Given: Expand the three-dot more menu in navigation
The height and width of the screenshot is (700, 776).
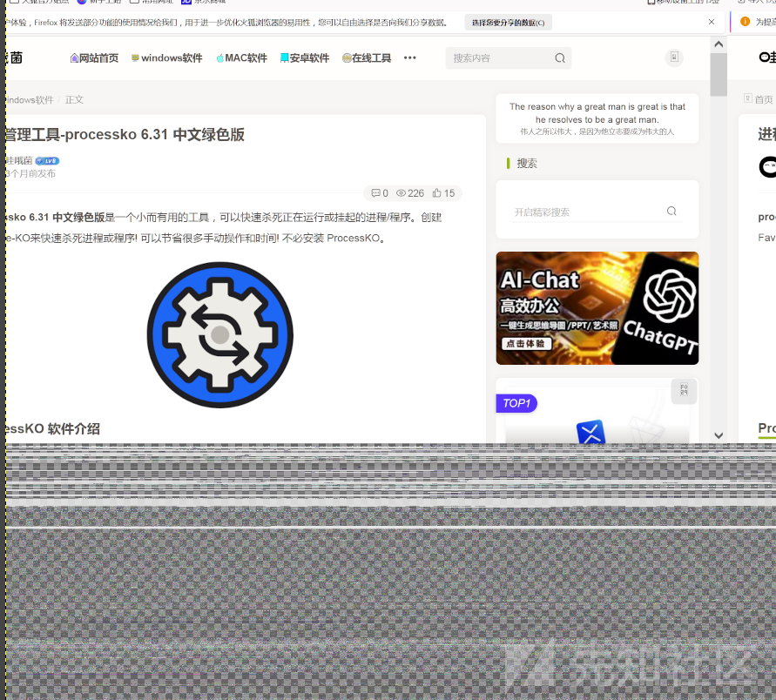Looking at the screenshot, I should [410, 57].
